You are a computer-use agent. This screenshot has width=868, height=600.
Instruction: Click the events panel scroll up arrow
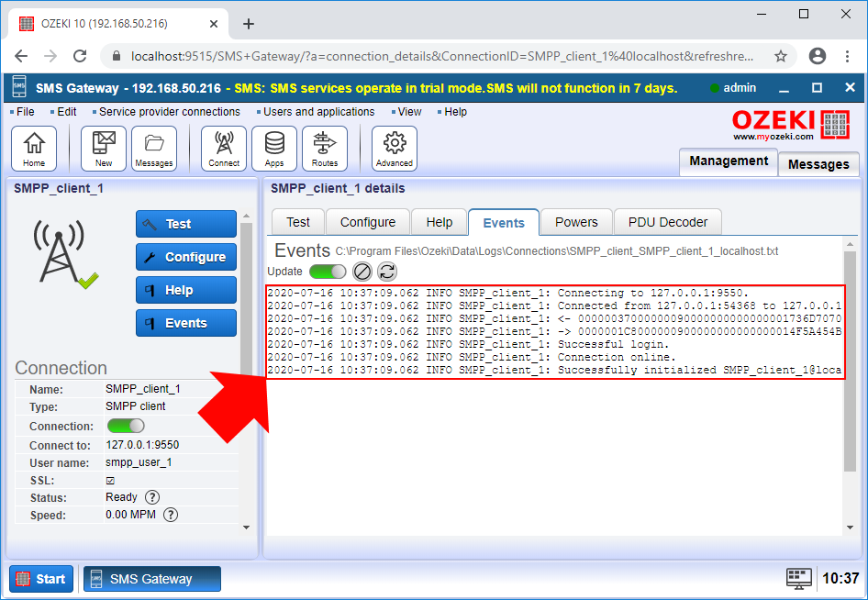[x=851, y=244]
